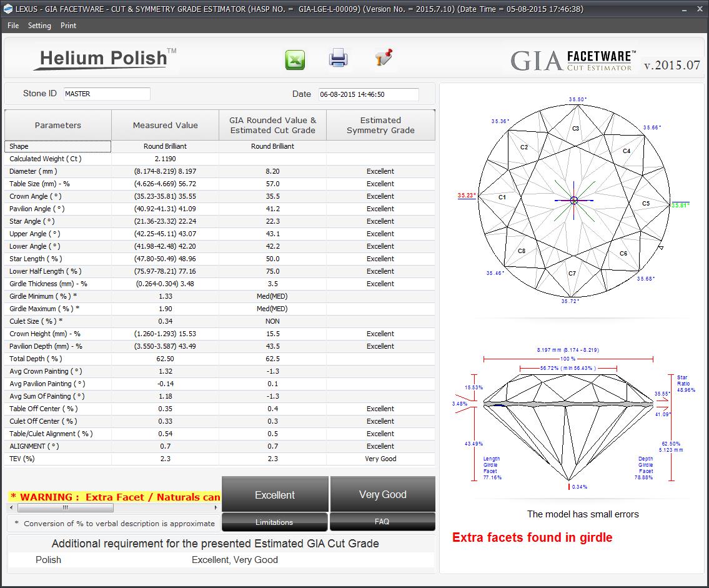Select the Girdle Maximum ( % ) label
The width and height of the screenshot is (709, 588).
pos(44,309)
